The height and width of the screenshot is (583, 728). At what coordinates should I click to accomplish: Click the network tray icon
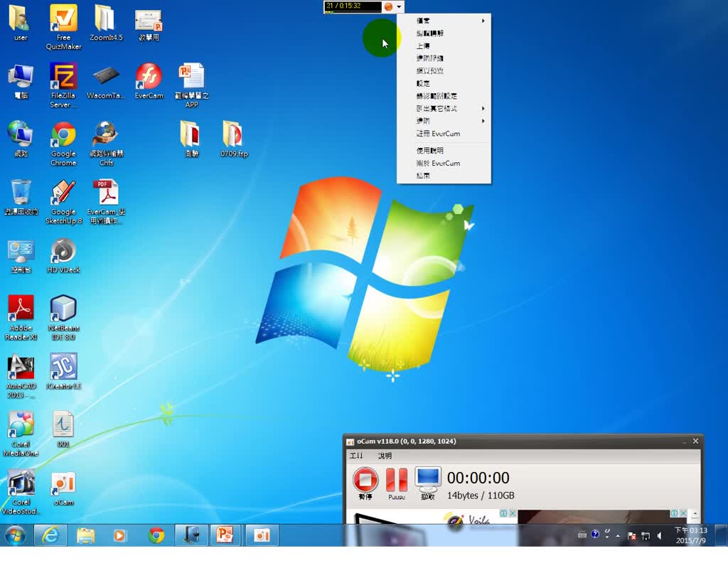pyautogui.click(x=646, y=535)
